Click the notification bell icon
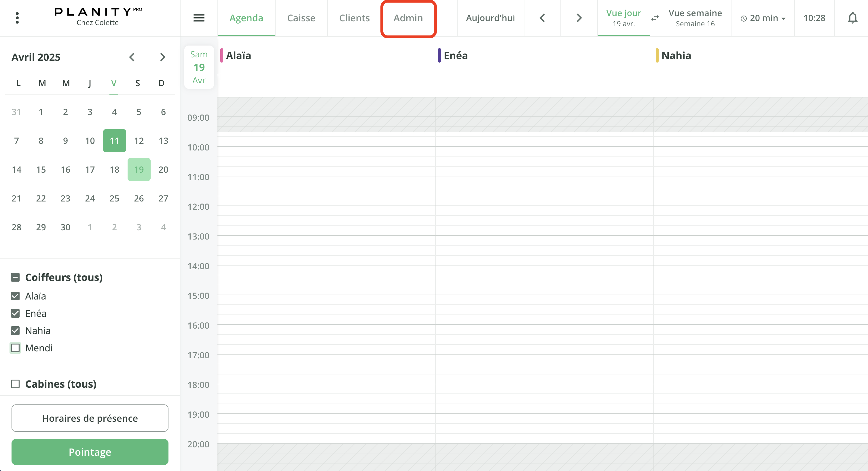The width and height of the screenshot is (868, 471). click(x=852, y=18)
